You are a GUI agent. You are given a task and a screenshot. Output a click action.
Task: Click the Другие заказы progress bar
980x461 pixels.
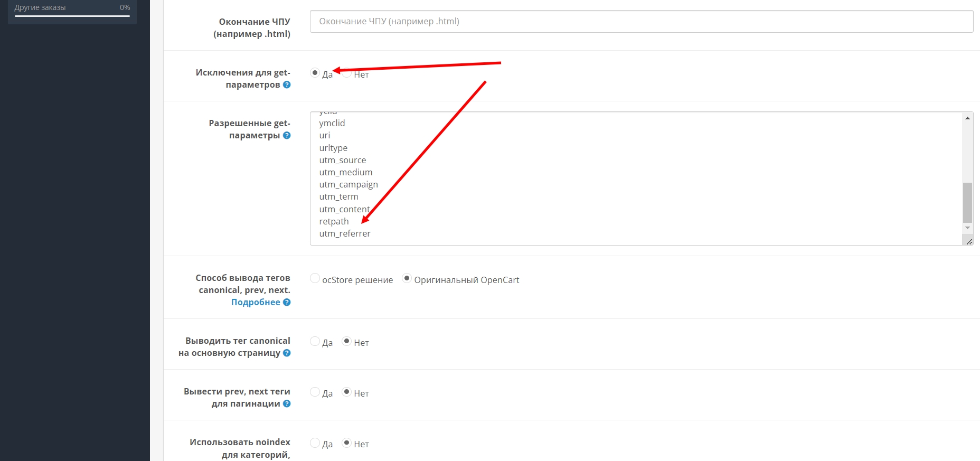pos(72,16)
